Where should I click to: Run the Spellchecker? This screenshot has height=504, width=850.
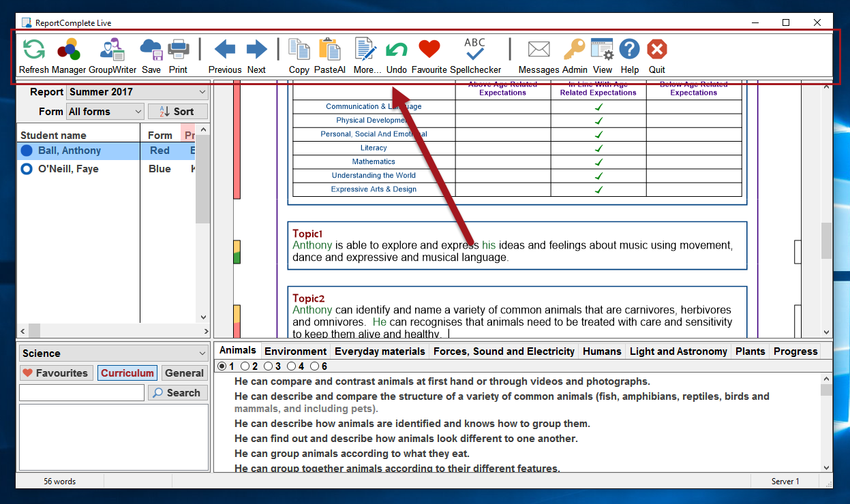[x=475, y=50]
